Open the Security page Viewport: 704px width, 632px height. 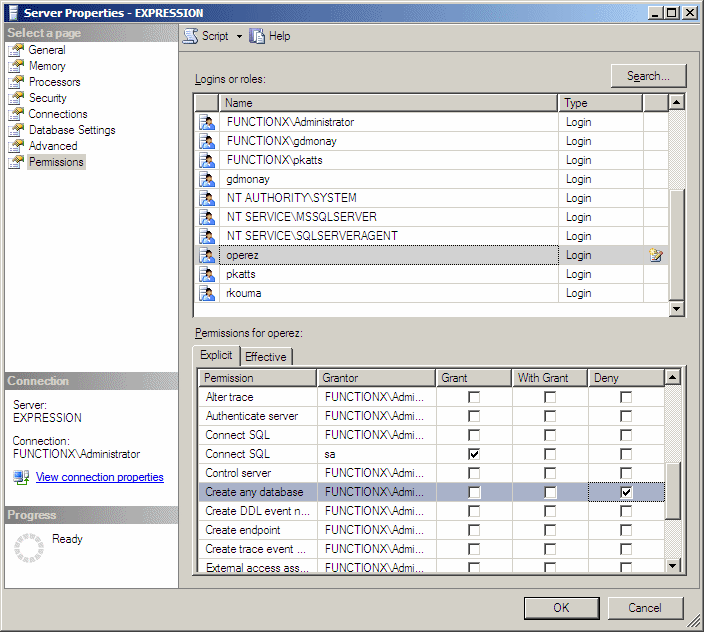(x=48, y=98)
